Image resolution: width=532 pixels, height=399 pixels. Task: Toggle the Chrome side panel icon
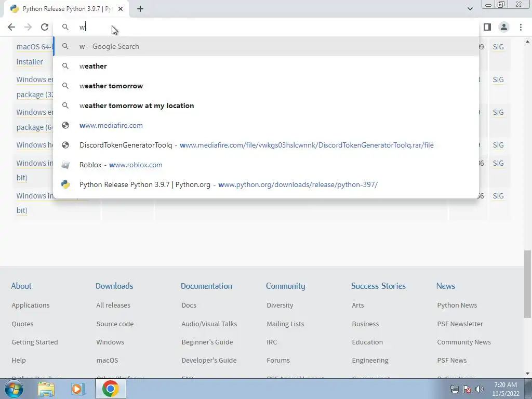487,27
